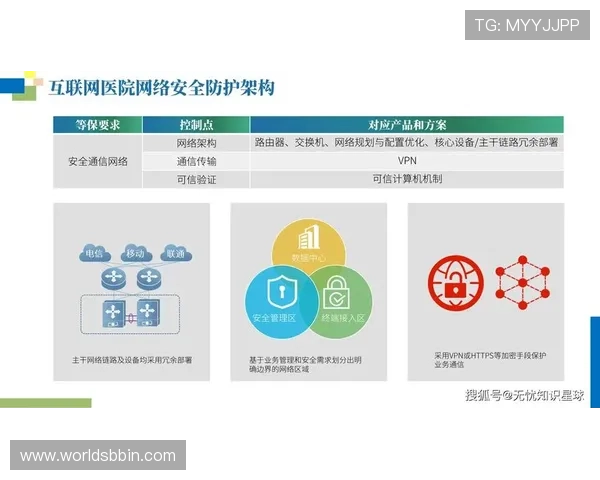Image resolution: width=600 pixels, height=480 pixels.
Task: Click the 移动 cloud icon
Action: pyautogui.click(x=136, y=253)
